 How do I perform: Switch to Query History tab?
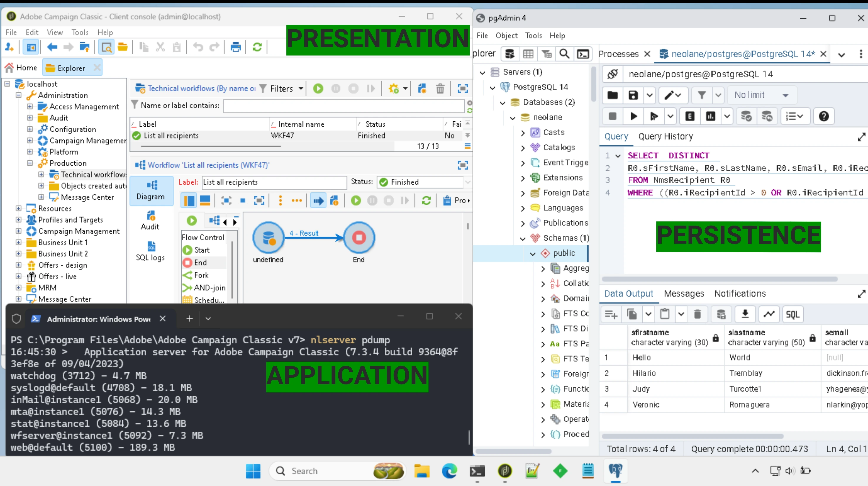click(x=665, y=136)
